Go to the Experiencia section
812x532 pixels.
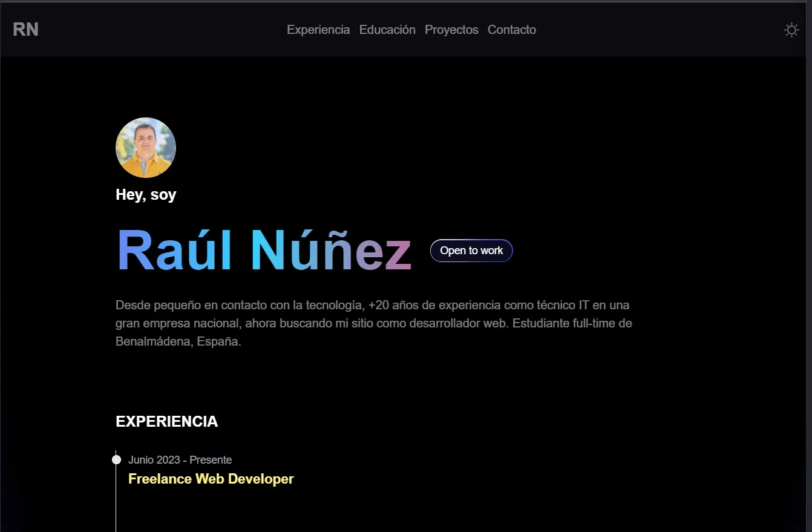click(318, 30)
